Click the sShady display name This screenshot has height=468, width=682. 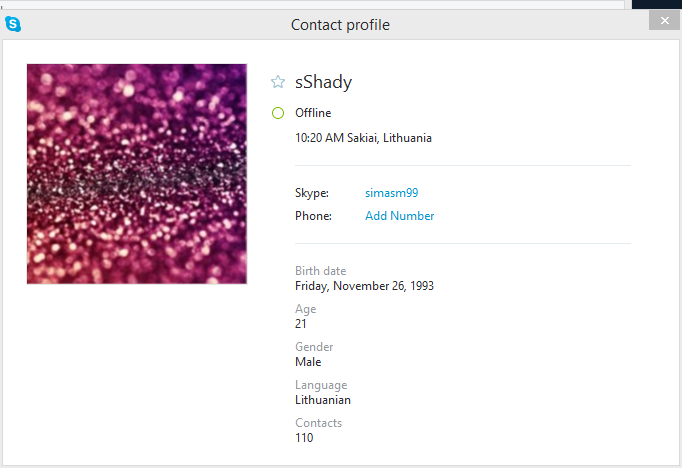tap(323, 82)
